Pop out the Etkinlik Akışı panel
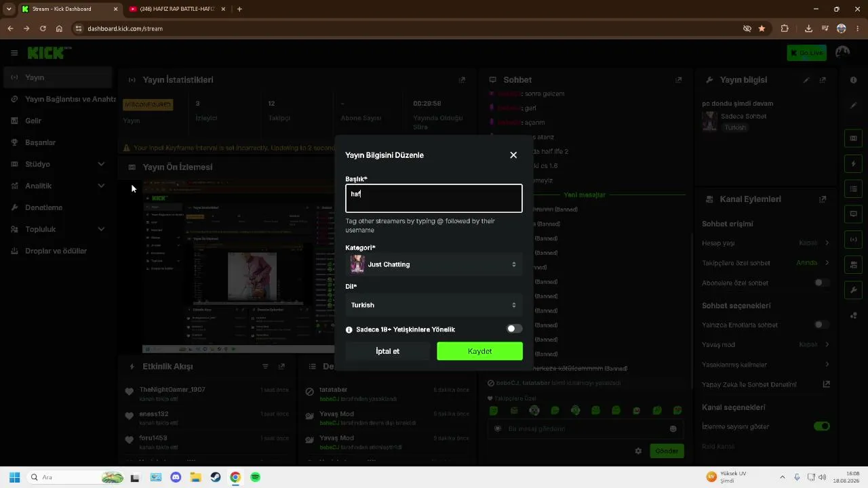868x488 pixels. [281, 367]
